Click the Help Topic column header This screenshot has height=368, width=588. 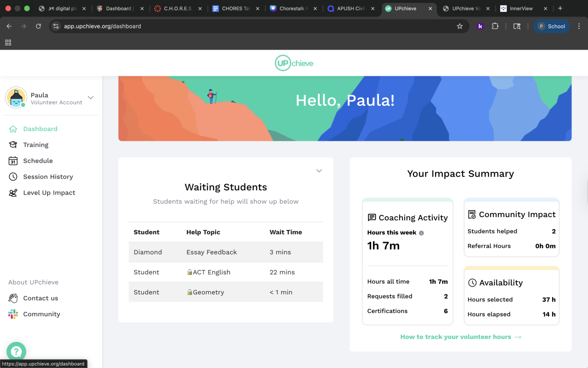pyautogui.click(x=204, y=232)
